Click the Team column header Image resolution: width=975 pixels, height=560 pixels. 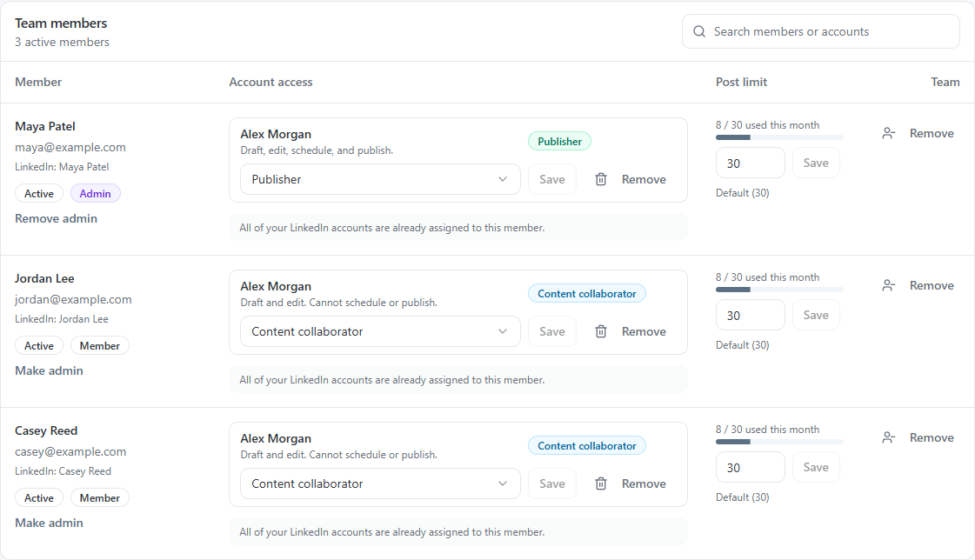click(x=945, y=82)
